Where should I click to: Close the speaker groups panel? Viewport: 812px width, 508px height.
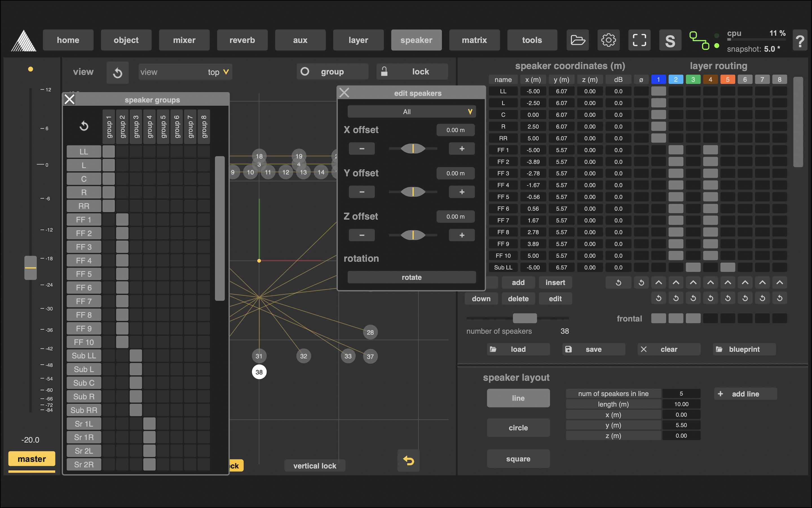click(69, 99)
